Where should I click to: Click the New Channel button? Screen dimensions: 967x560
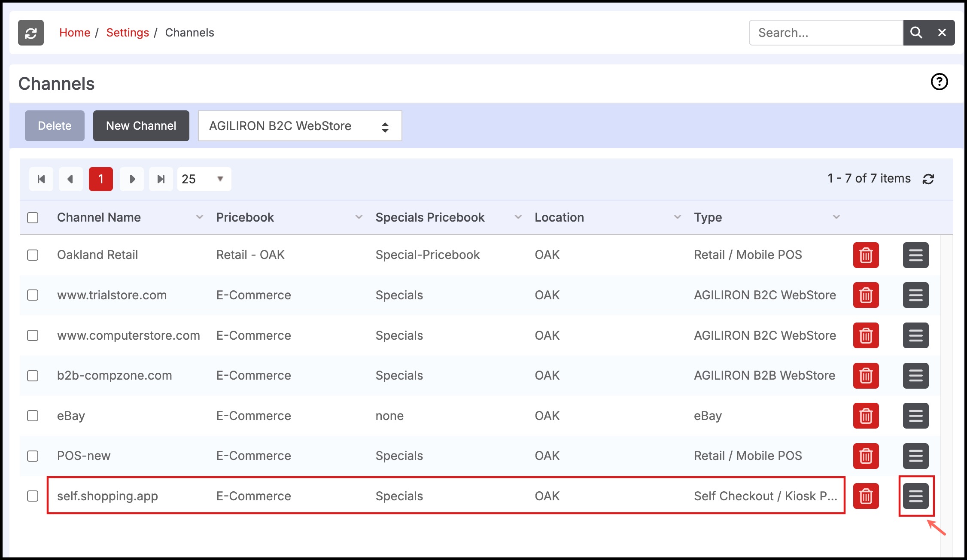[x=141, y=126]
